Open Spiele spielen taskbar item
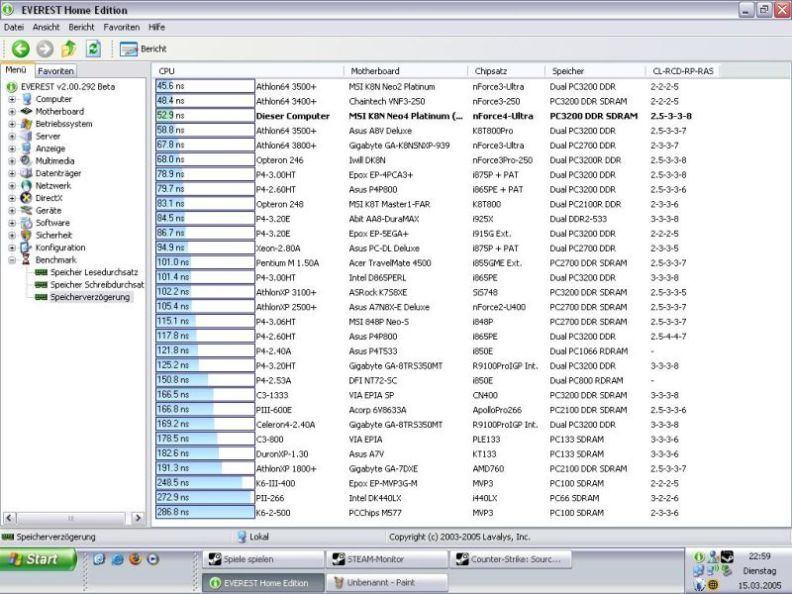This screenshot has width=792, height=594. click(x=263, y=559)
